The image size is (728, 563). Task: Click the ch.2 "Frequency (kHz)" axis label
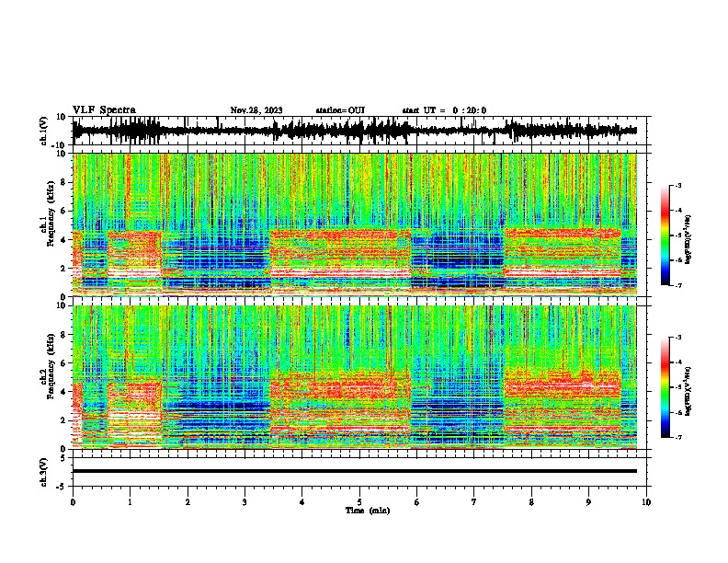pyautogui.click(x=51, y=366)
